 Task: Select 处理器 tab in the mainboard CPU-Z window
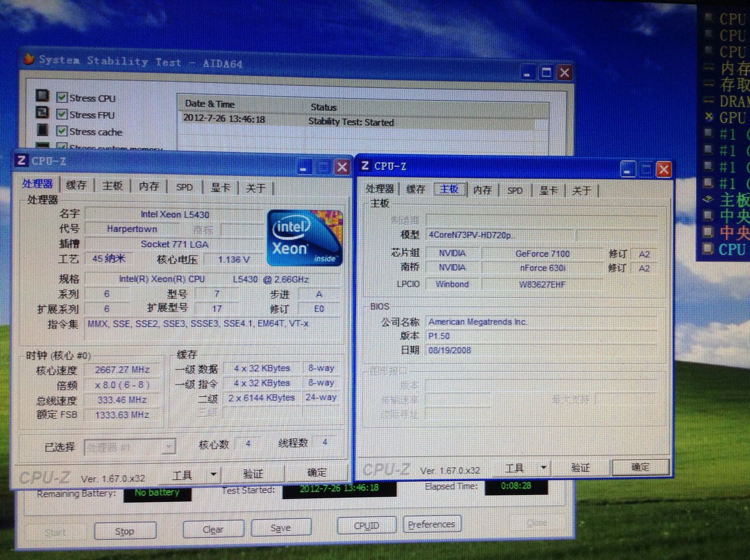[380, 189]
